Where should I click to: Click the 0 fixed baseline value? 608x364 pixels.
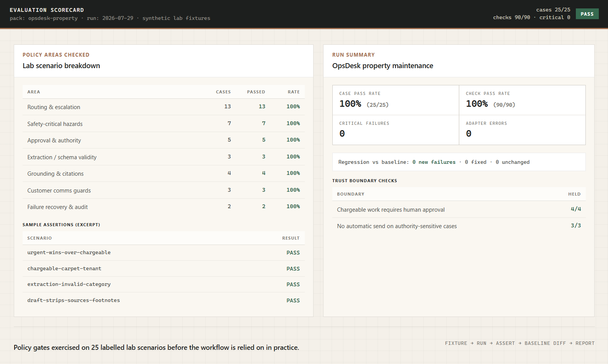tap(476, 162)
